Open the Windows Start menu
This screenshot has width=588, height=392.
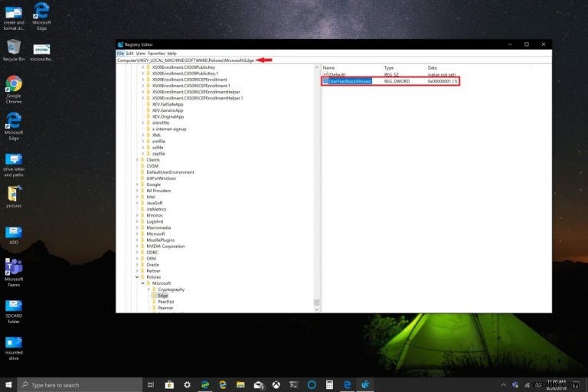(x=8, y=384)
